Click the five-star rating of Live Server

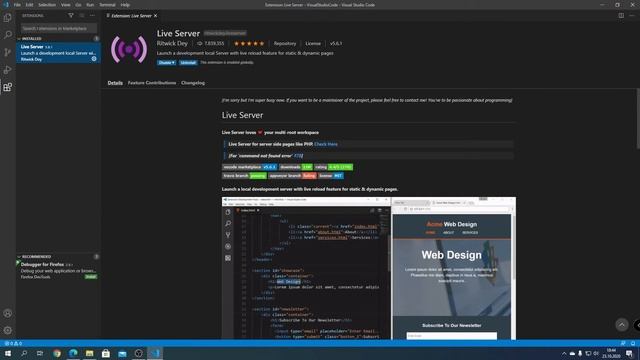coord(249,43)
